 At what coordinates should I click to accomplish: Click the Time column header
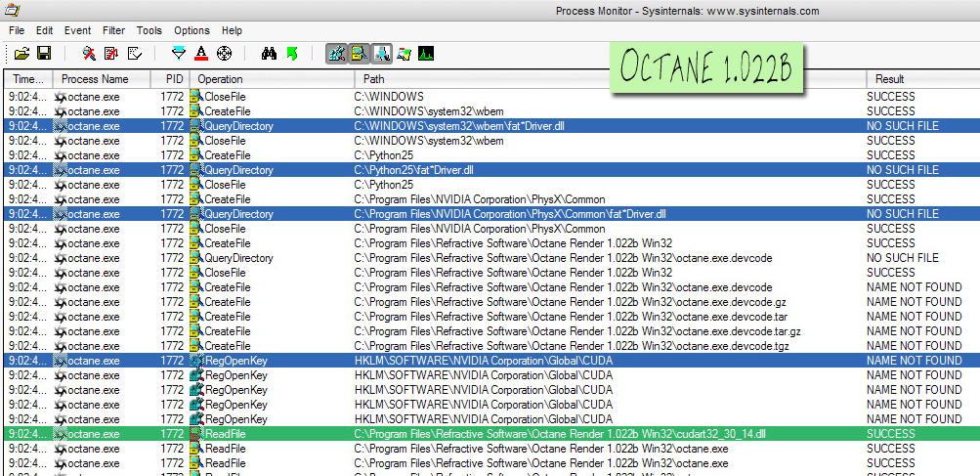tap(28, 79)
